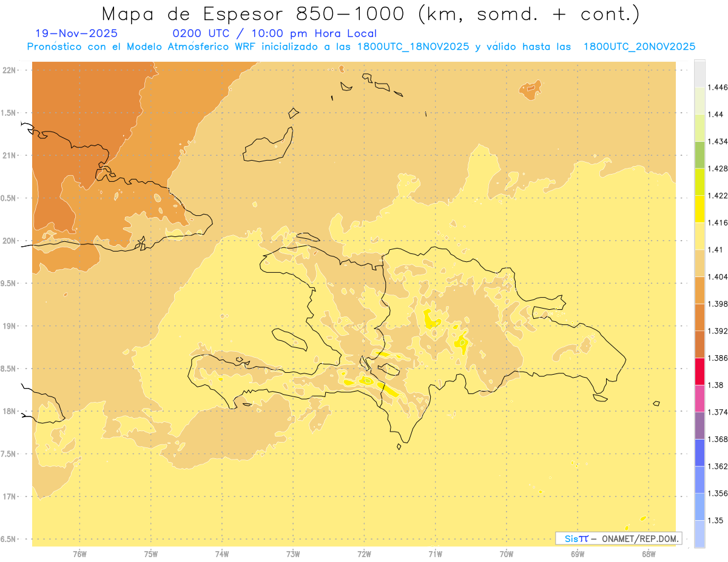The width and height of the screenshot is (728, 562).
Task: Click the legend value '1.434'
Action: [718, 141]
